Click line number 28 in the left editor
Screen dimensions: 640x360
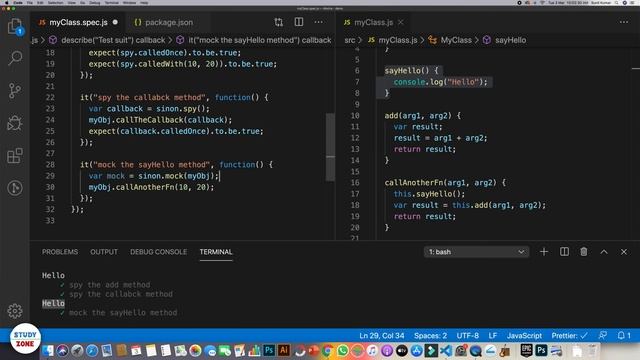tap(50, 164)
